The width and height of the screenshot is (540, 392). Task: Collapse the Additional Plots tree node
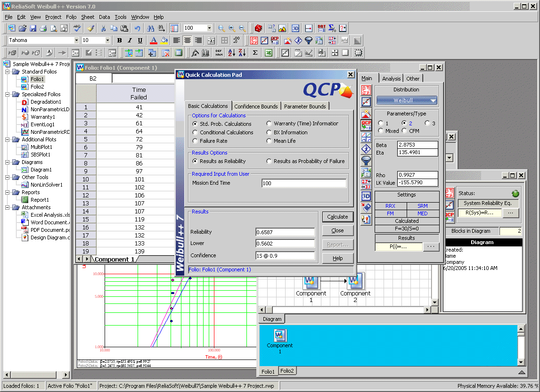point(7,139)
